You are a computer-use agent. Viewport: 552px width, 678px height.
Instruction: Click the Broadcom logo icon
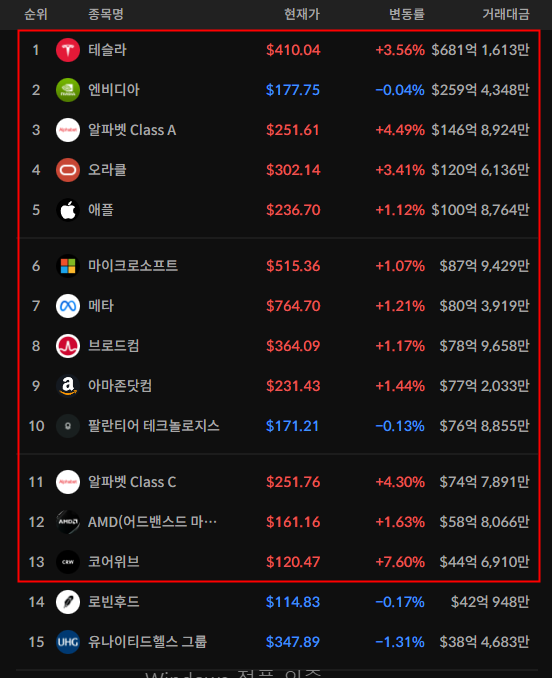[68, 346]
